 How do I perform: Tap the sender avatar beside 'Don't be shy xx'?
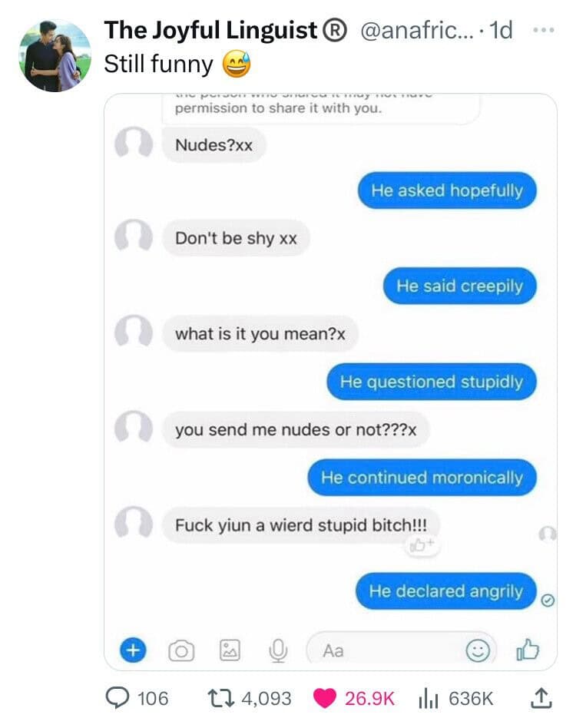(134, 236)
